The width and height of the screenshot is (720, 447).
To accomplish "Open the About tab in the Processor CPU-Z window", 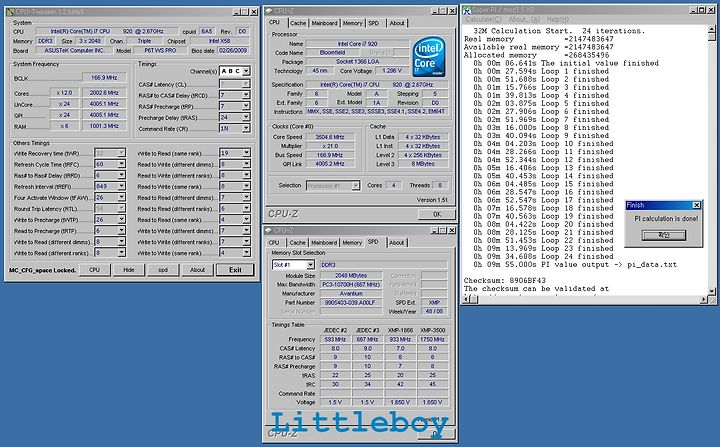I will 397,23.
